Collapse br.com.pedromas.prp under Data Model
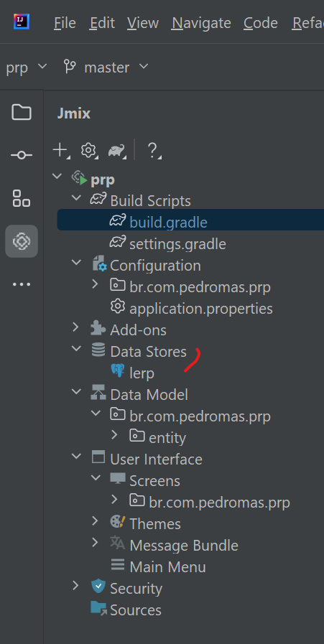 click(96, 413)
